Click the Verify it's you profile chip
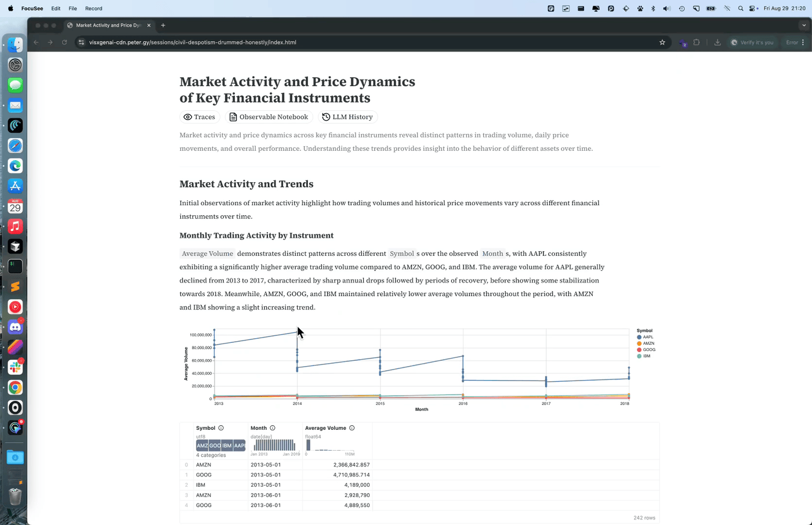This screenshot has height=525, width=812. 752,42
